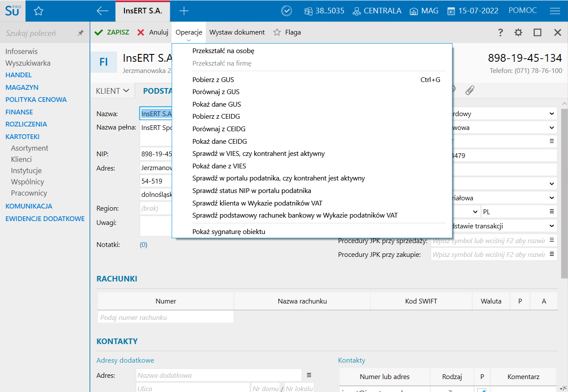Open a new tab with the plus icon

tap(184, 11)
